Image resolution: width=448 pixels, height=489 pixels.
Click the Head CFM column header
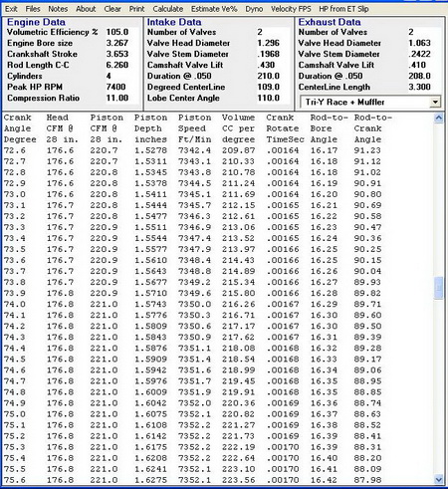[63, 128]
